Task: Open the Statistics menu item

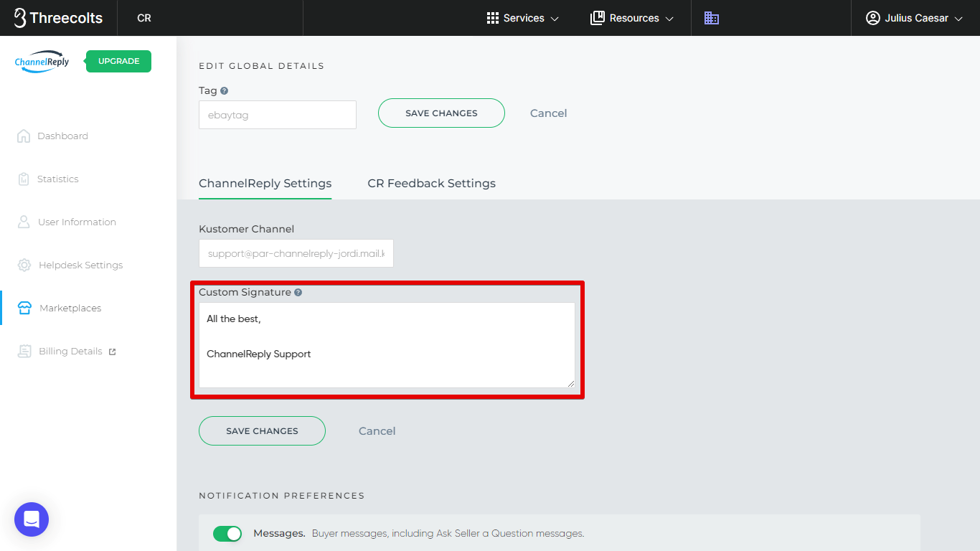Action: [x=58, y=179]
